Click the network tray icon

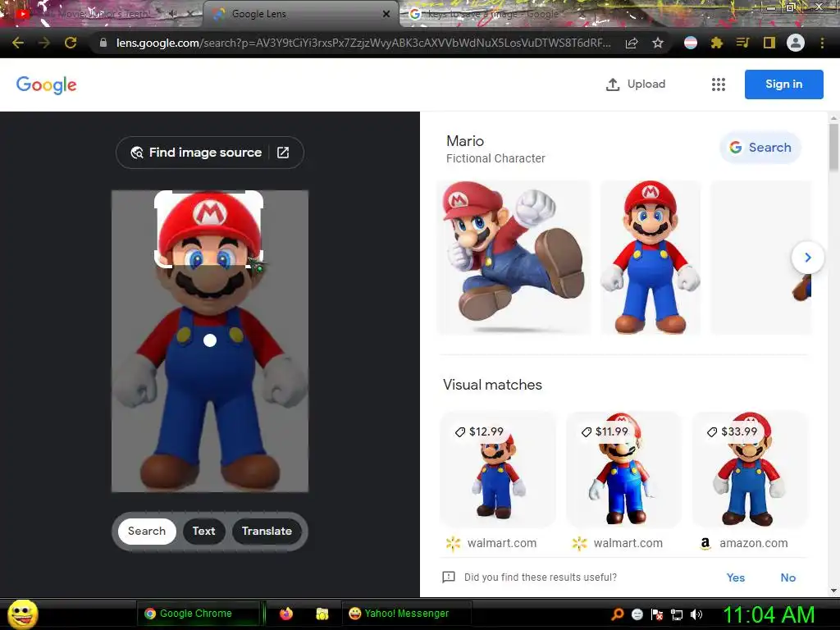[677, 614]
